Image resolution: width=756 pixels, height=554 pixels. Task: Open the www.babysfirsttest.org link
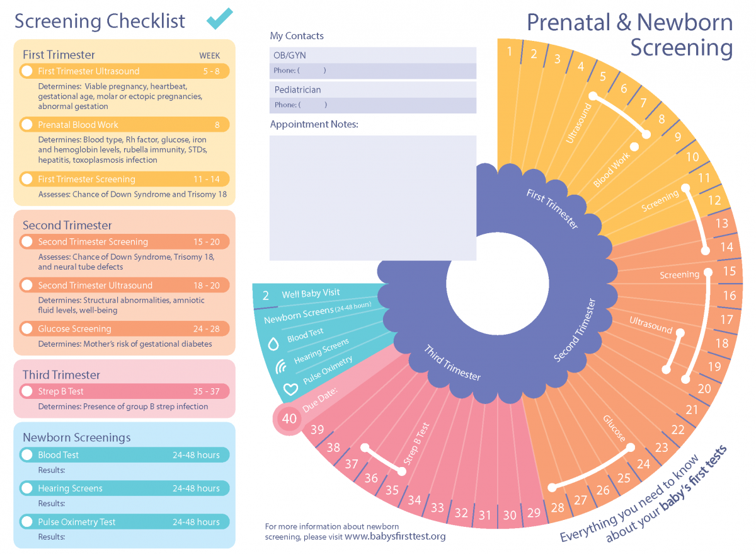click(x=395, y=537)
